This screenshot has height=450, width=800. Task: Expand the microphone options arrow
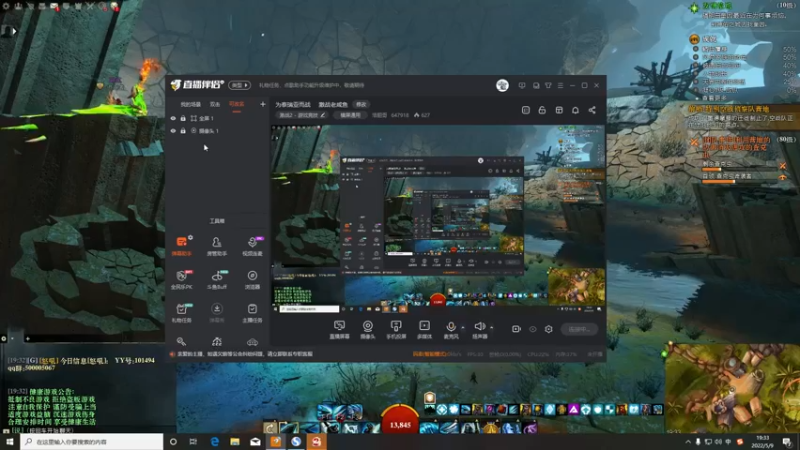tap(463, 328)
